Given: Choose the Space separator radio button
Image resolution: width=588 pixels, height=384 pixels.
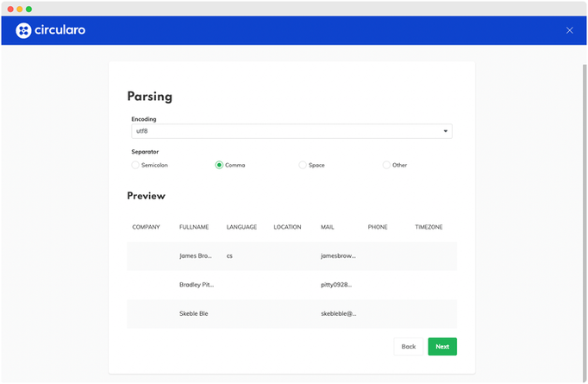Looking at the screenshot, I should (303, 165).
